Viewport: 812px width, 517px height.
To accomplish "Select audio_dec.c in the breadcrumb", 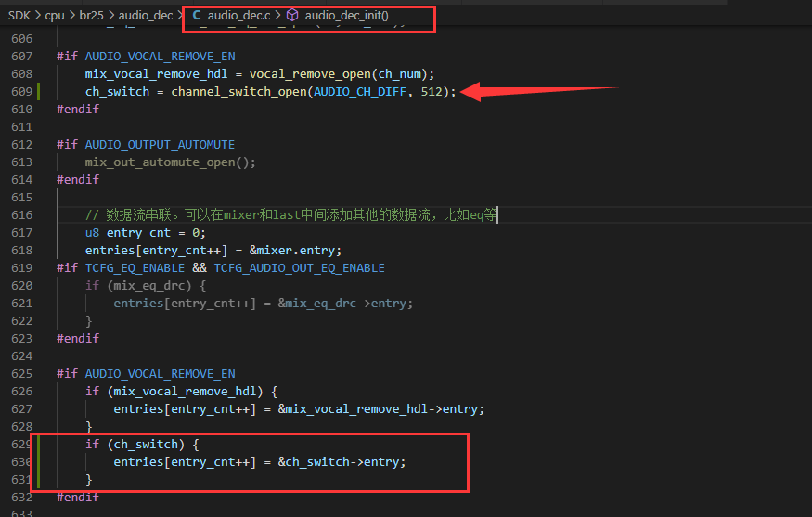I will pyautogui.click(x=238, y=16).
